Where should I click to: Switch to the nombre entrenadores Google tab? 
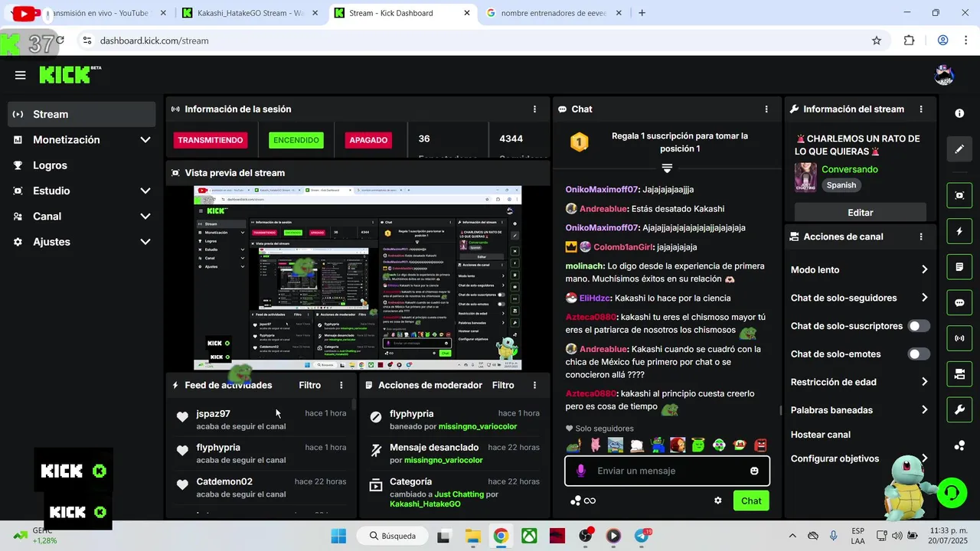[x=554, y=13]
